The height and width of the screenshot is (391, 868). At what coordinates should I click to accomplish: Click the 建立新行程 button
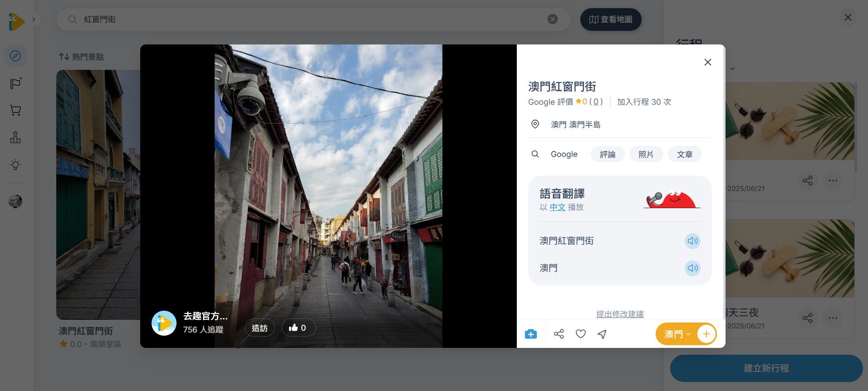tap(766, 368)
